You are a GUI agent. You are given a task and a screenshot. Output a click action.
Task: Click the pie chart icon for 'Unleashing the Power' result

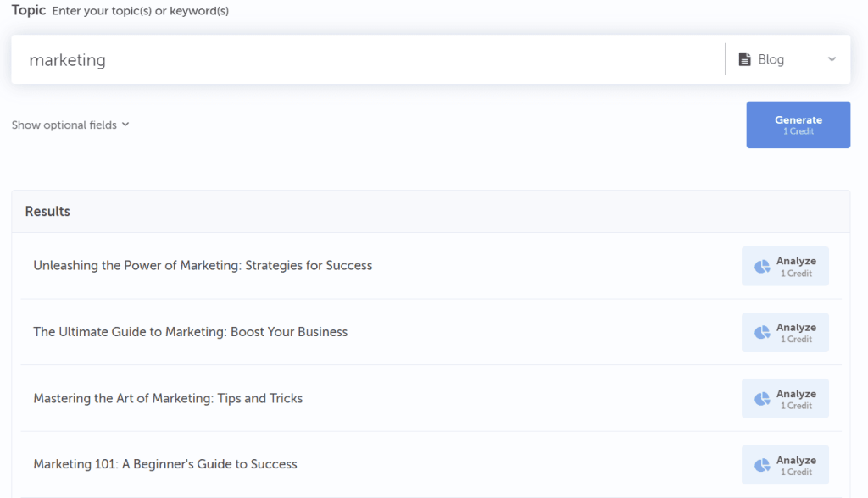pos(762,267)
